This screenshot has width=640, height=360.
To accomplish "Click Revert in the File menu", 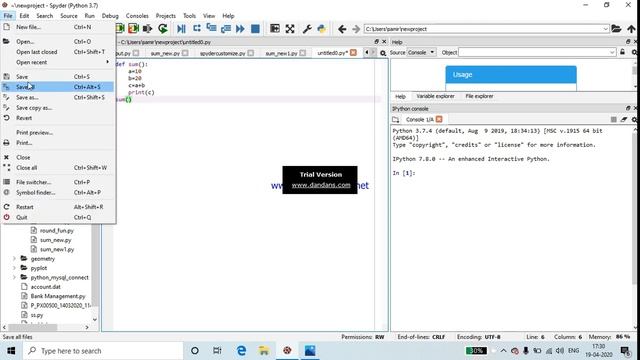I will [x=58, y=118].
